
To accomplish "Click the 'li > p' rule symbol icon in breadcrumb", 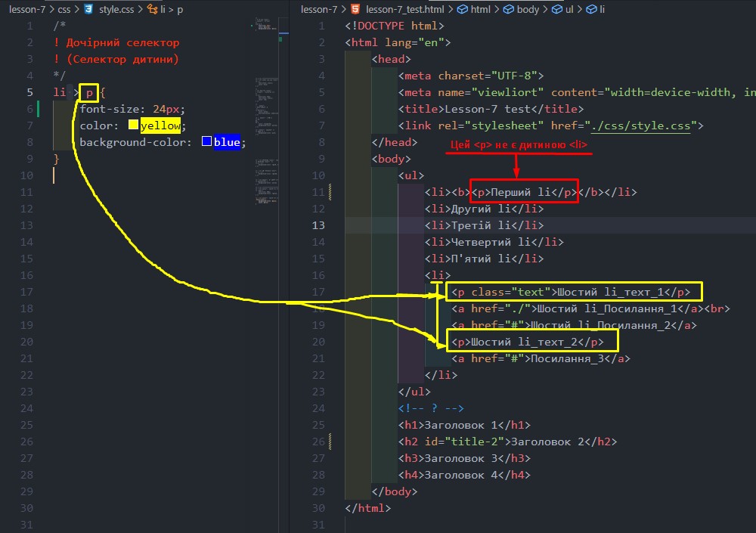I will 153,9.
